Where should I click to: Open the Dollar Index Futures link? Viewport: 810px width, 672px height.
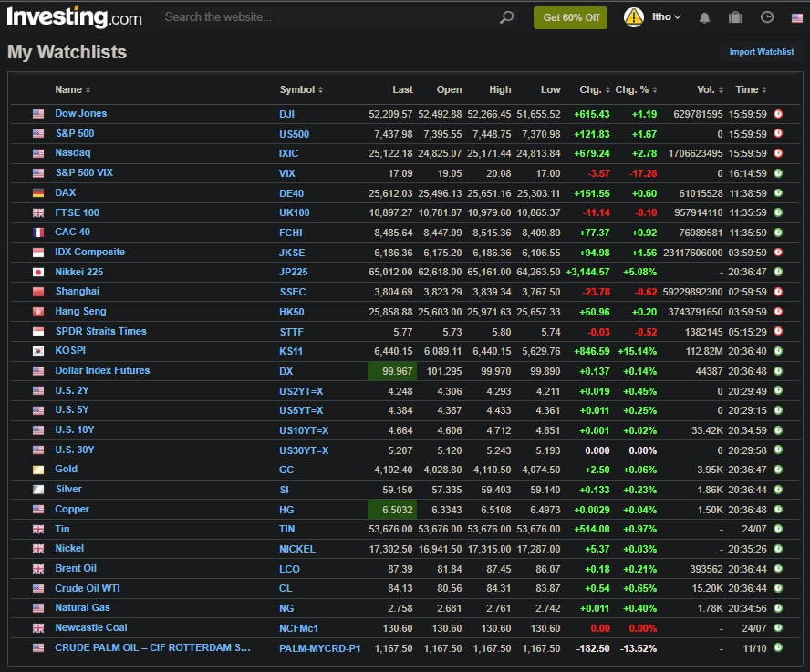click(102, 370)
